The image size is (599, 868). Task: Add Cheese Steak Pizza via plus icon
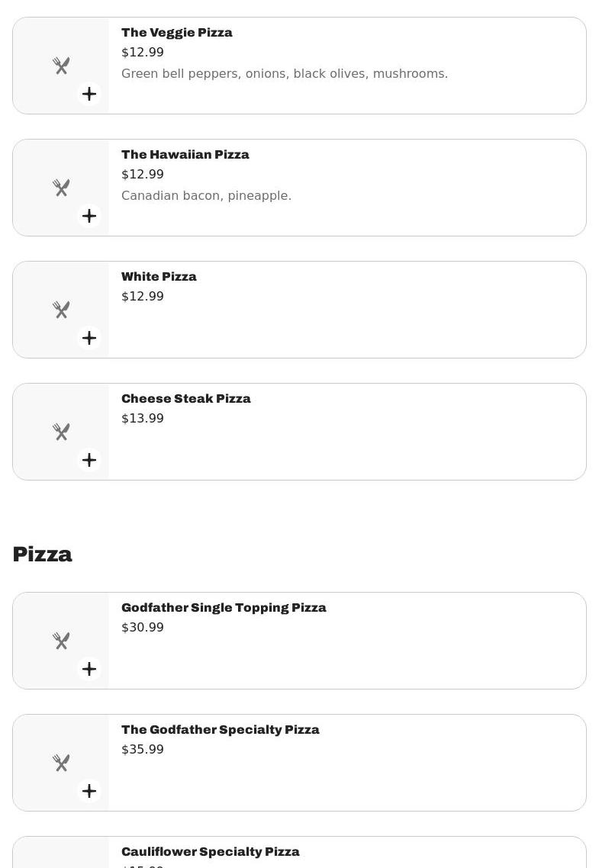89,460
